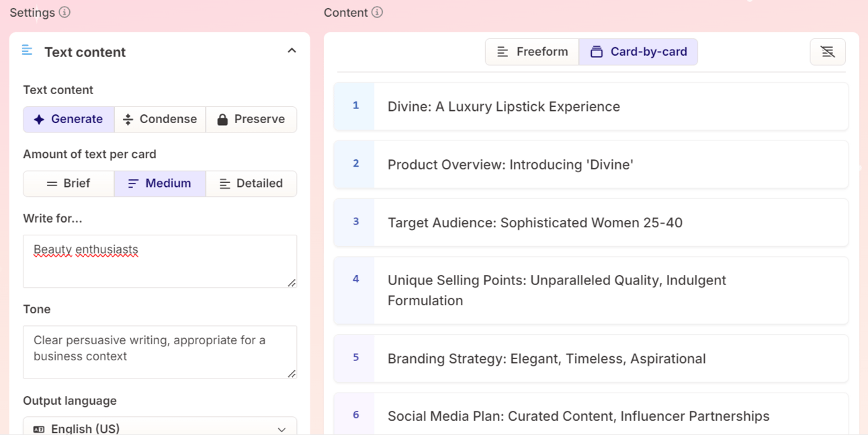Click the info icon next to Content
The width and height of the screenshot is (868, 435).
[x=378, y=12]
